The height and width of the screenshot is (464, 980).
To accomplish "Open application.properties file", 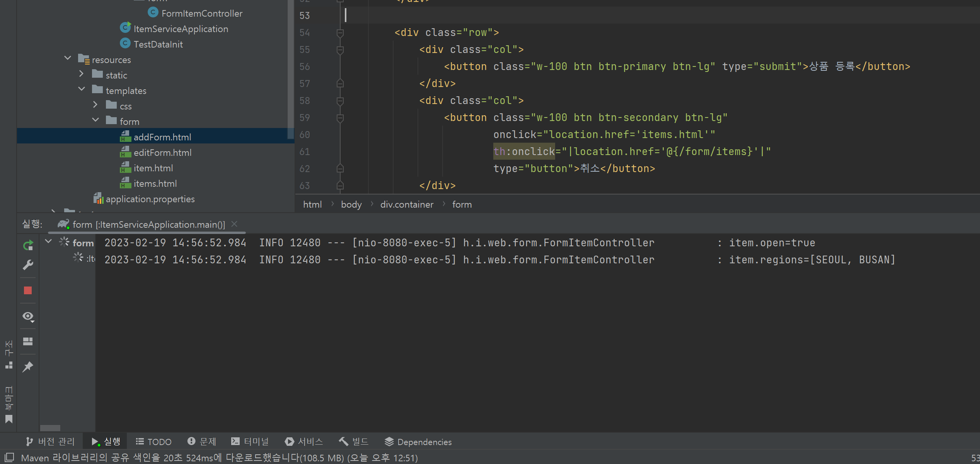I will click(144, 199).
